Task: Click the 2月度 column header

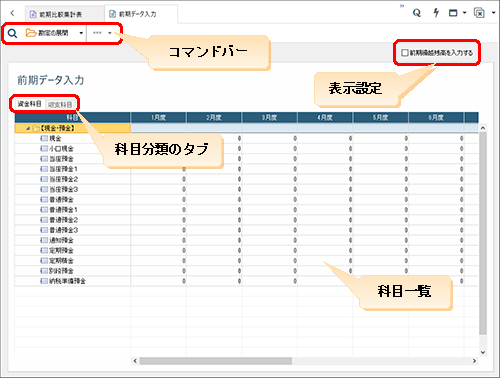Action: click(214, 117)
